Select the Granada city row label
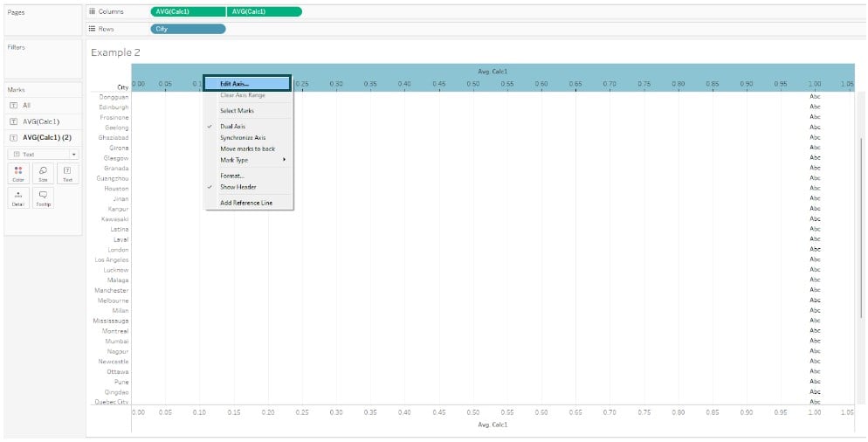 click(x=116, y=168)
